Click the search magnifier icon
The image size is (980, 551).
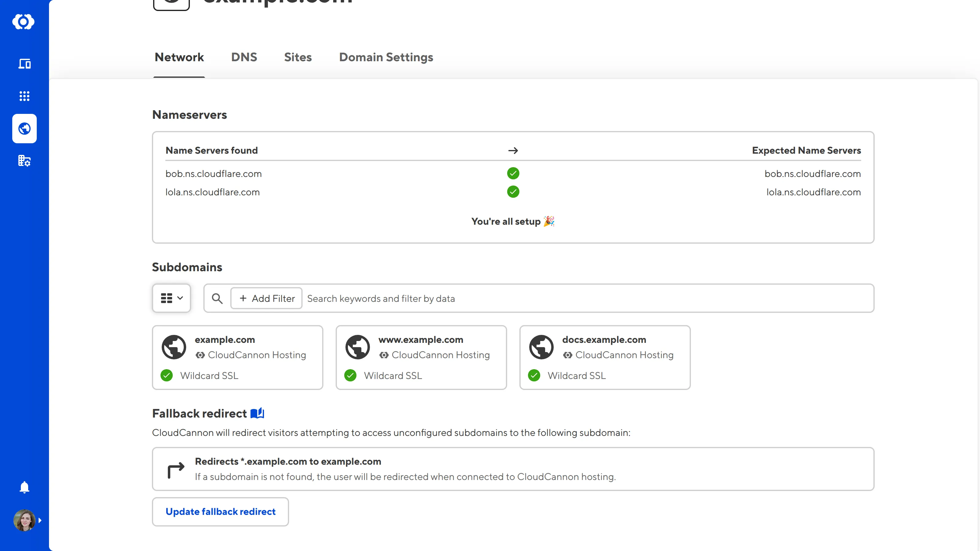point(217,298)
